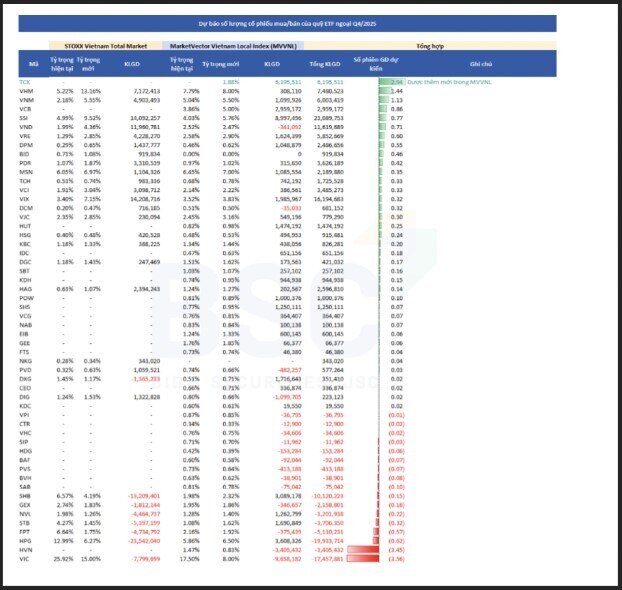Select the 'HPG' ticker cell

[25, 541]
